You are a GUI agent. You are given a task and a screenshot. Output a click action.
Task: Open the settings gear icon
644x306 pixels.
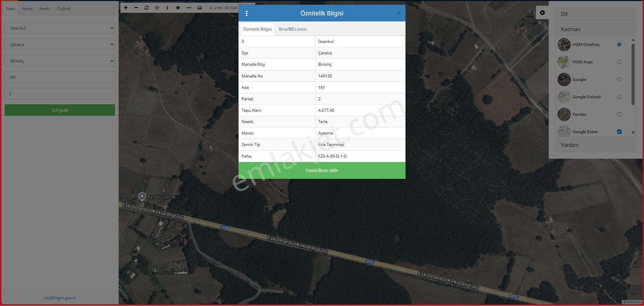(542, 13)
